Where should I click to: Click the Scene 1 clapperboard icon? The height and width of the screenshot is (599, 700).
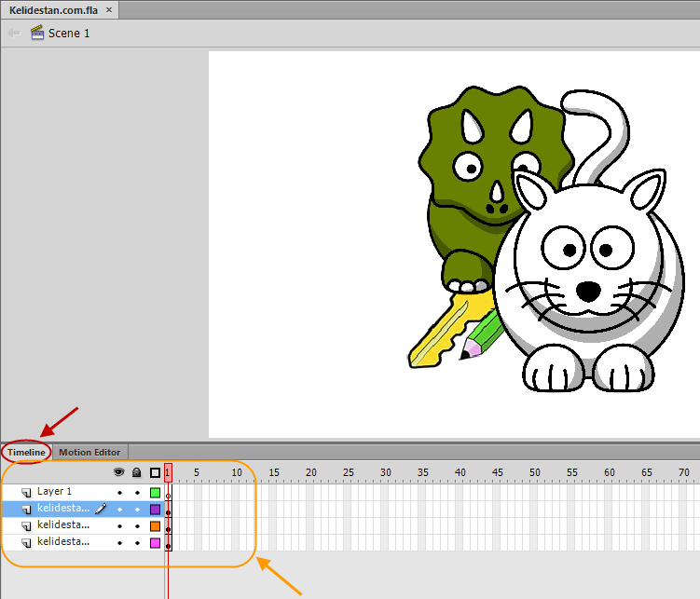(x=37, y=33)
